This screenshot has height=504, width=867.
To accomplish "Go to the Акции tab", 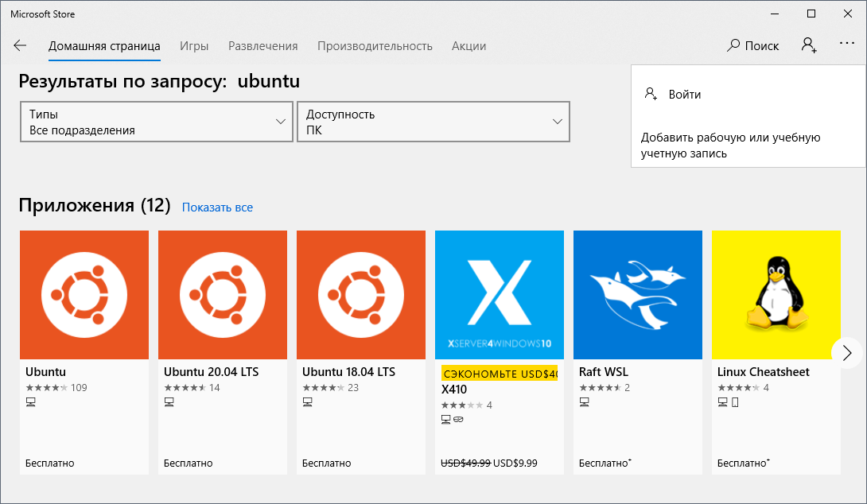I will [x=468, y=46].
